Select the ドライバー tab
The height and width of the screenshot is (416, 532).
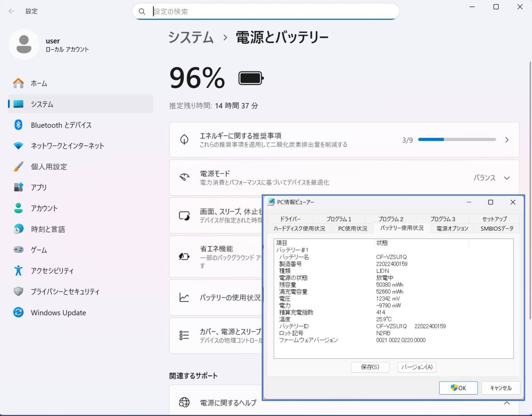click(290, 219)
